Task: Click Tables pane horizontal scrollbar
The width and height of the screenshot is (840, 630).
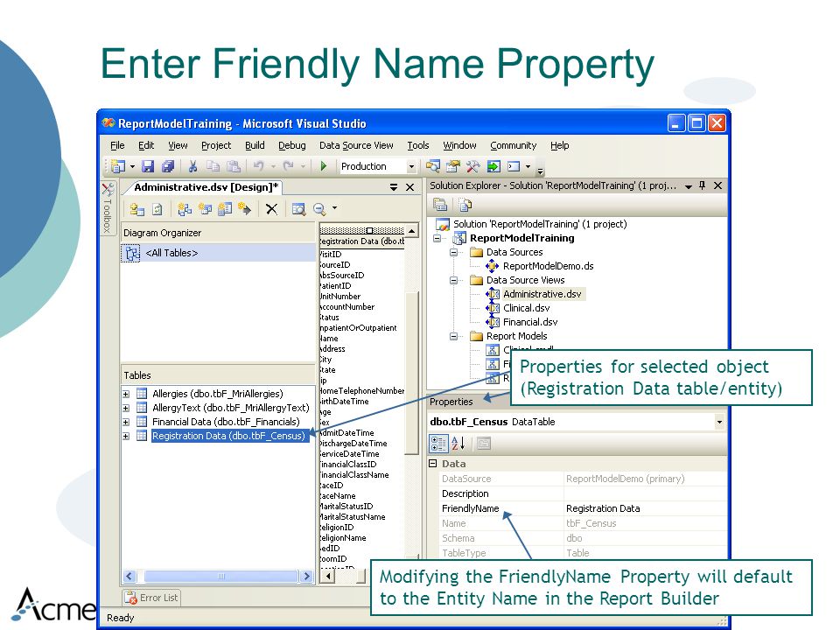Action: 218,577
